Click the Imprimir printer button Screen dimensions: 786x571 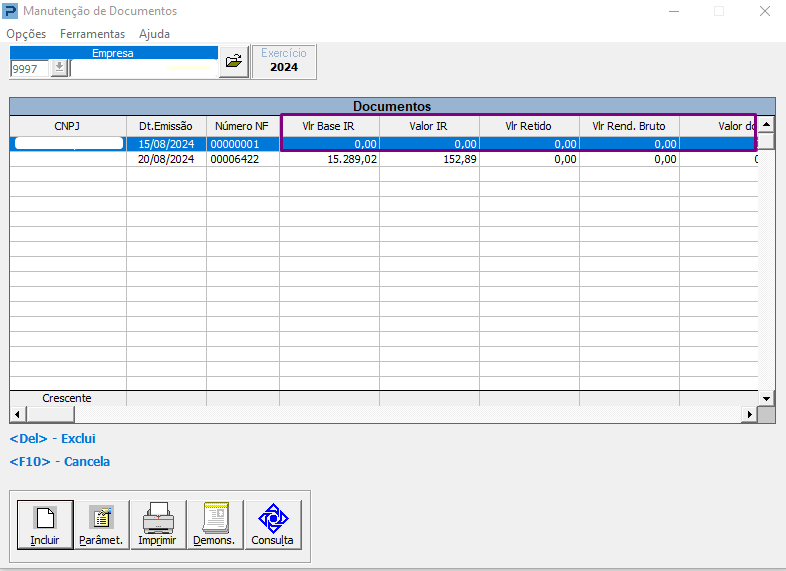[x=157, y=524]
